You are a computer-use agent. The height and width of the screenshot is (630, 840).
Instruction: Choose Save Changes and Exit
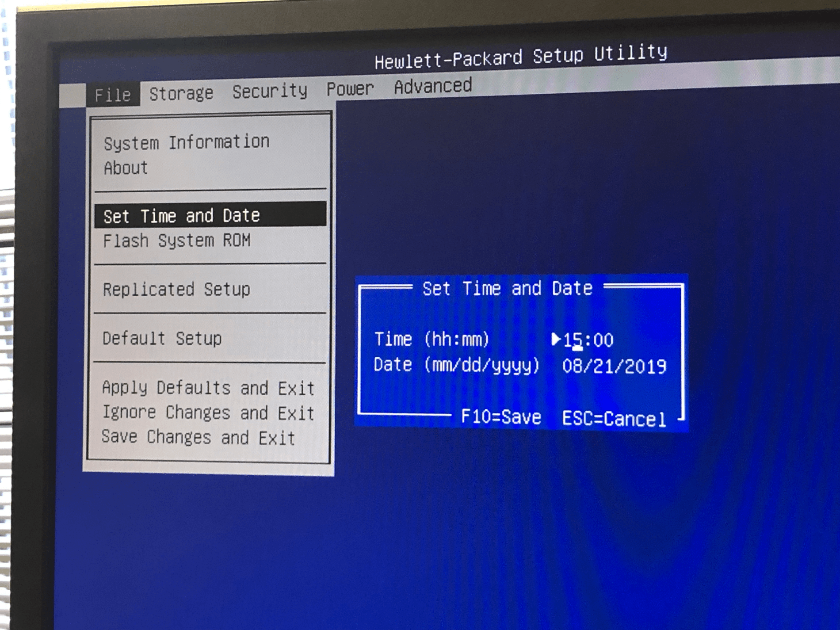[x=198, y=438]
